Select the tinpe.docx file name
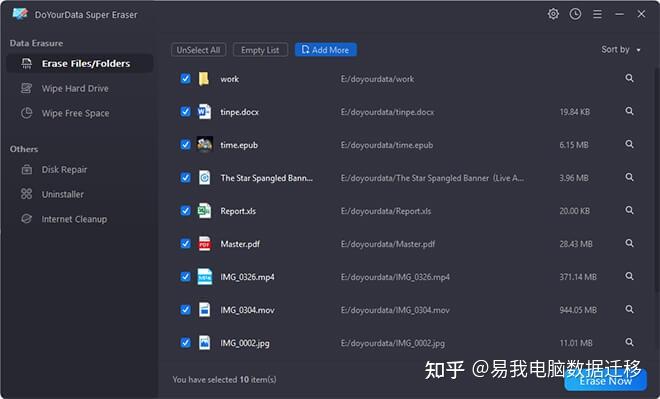The image size is (660, 399). [x=240, y=112]
